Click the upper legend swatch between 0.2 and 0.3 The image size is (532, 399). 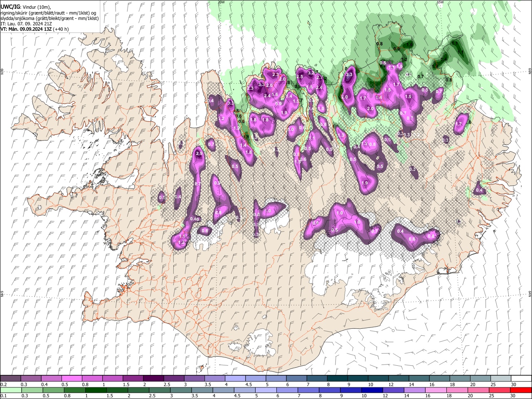(10, 379)
